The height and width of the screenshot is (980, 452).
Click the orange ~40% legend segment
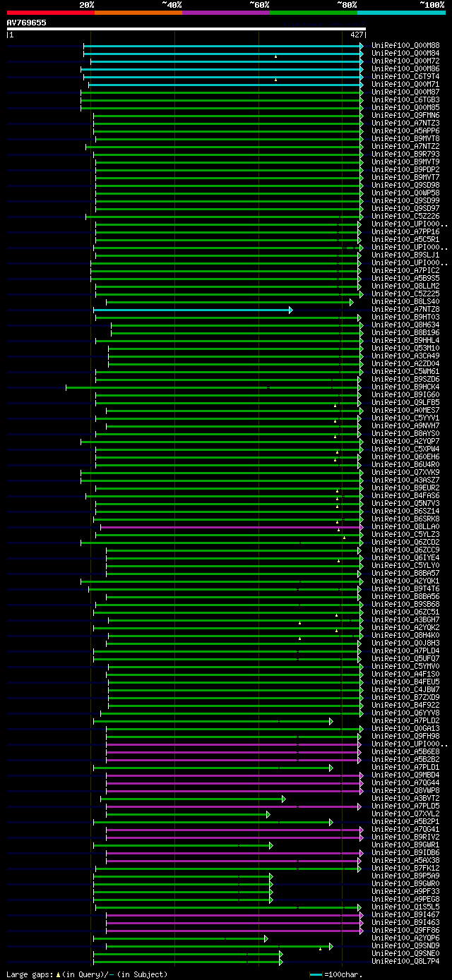tap(138, 13)
